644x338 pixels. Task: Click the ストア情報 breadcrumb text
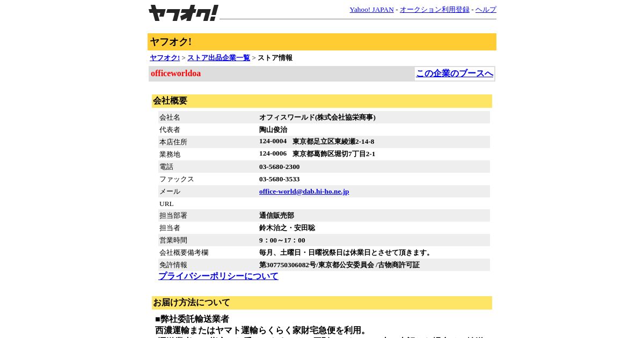point(275,58)
